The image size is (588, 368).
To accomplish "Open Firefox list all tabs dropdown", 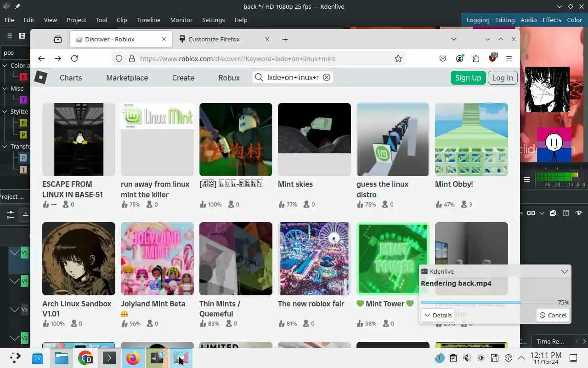I will point(453,39).
